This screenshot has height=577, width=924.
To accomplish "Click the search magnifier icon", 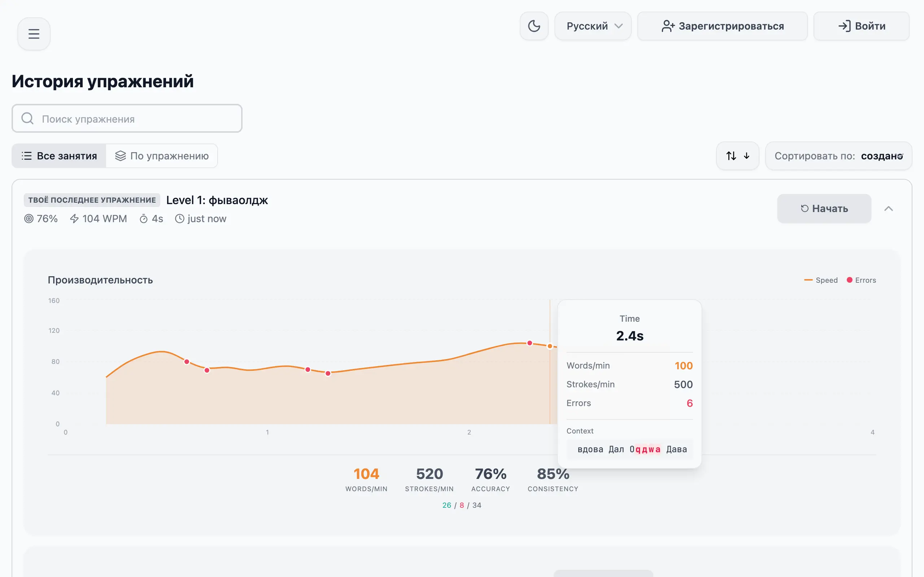I will pos(27,118).
